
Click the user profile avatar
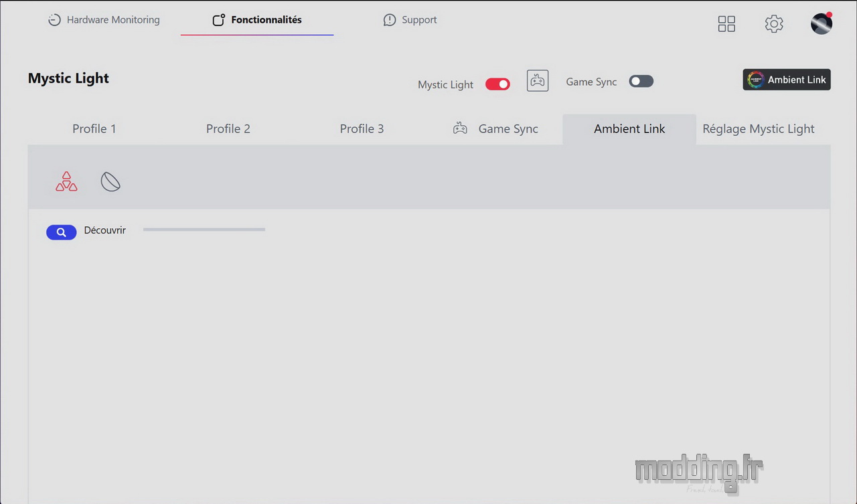(x=822, y=23)
